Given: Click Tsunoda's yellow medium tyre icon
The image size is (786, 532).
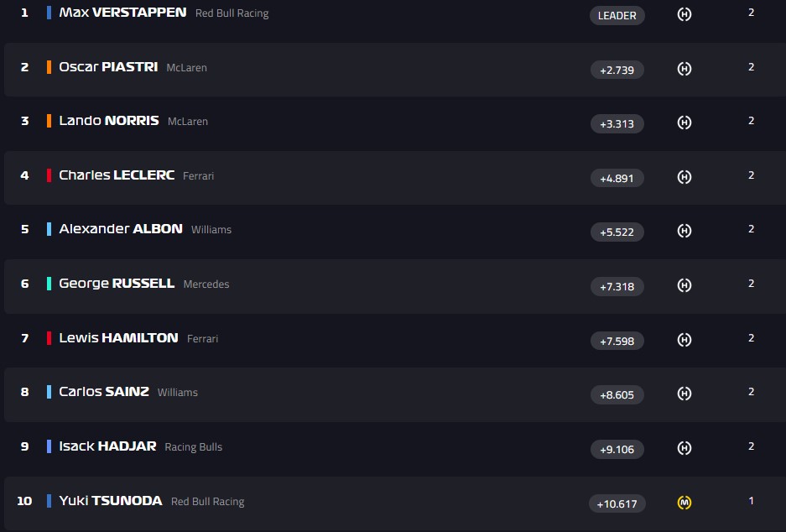Looking at the screenshot, I should click(x=684, y=503).
